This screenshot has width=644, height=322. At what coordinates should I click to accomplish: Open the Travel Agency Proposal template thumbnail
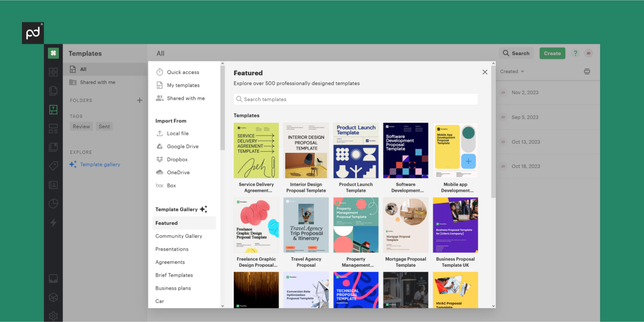pyautogui.click(x=306, y=225)
